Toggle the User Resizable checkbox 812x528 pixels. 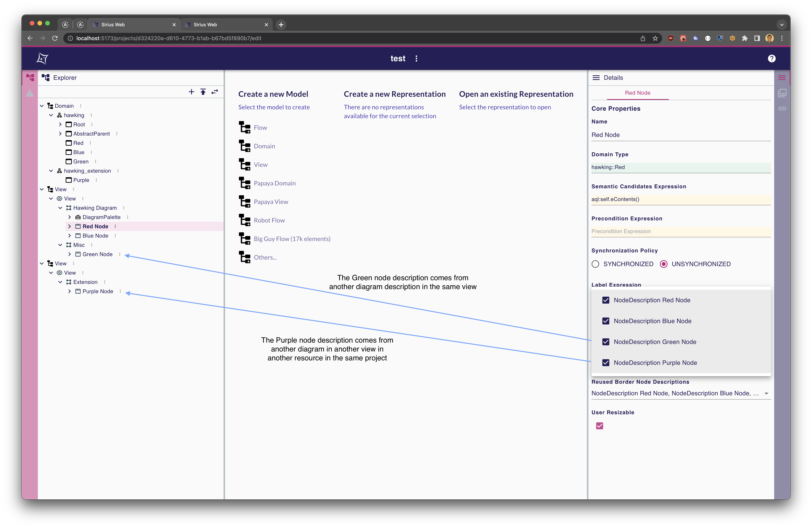click(x=599, y=426)
